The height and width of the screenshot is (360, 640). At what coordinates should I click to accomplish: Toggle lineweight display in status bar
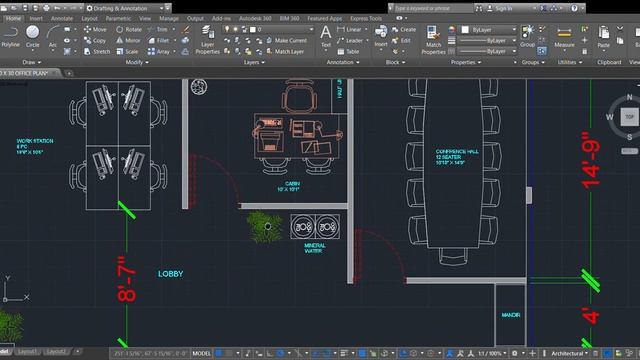(x=344, y=353)
